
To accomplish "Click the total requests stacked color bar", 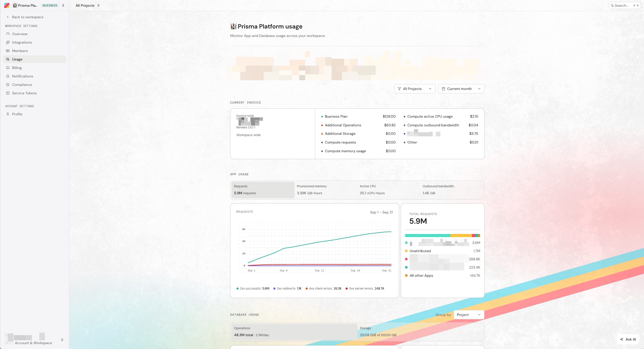I will coord(443,236).
